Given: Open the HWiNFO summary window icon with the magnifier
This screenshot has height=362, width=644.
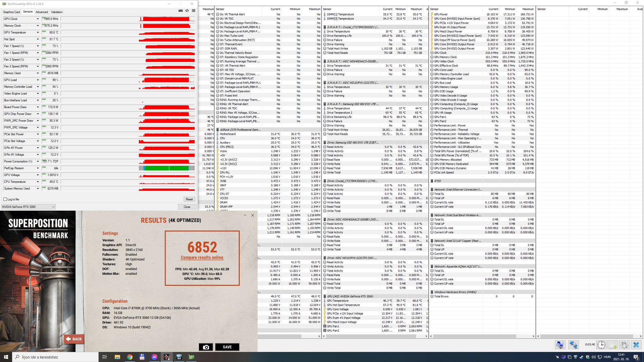Looking at the screenshot, I should pyautogui.click(x=560, y=345).
